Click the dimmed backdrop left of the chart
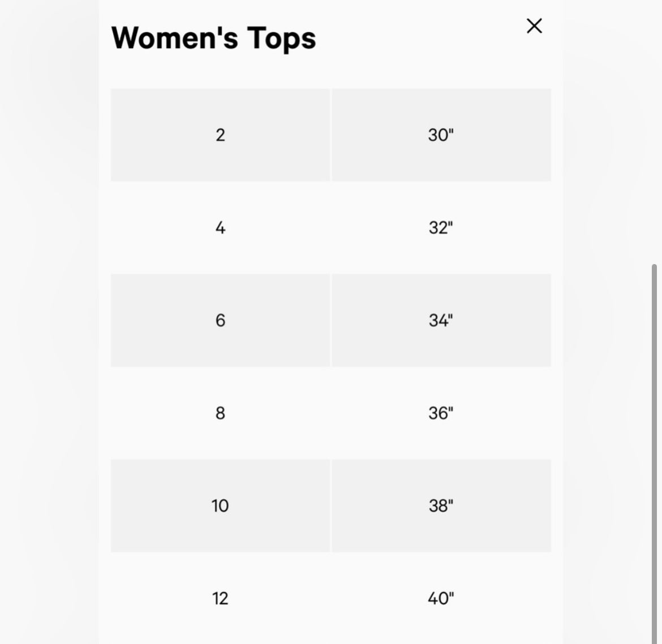 (x=48, y=322)
